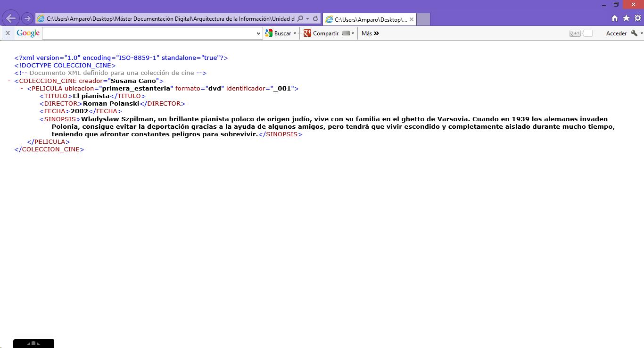Viewport: 644px width, 348px height.
Task: Click the creator value 'Susana Cano'
Action: [x=133, y=81]
